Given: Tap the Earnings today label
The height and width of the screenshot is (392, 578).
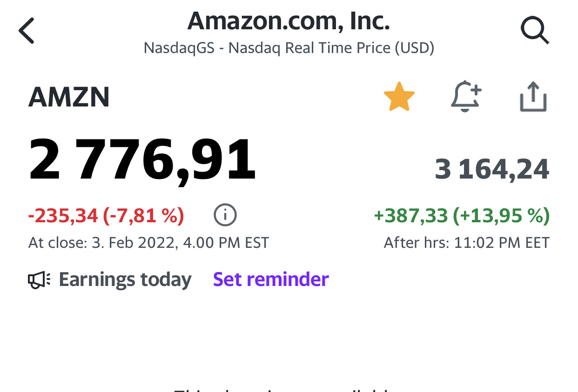Looking at the screenshot, I should click(125, 280).
